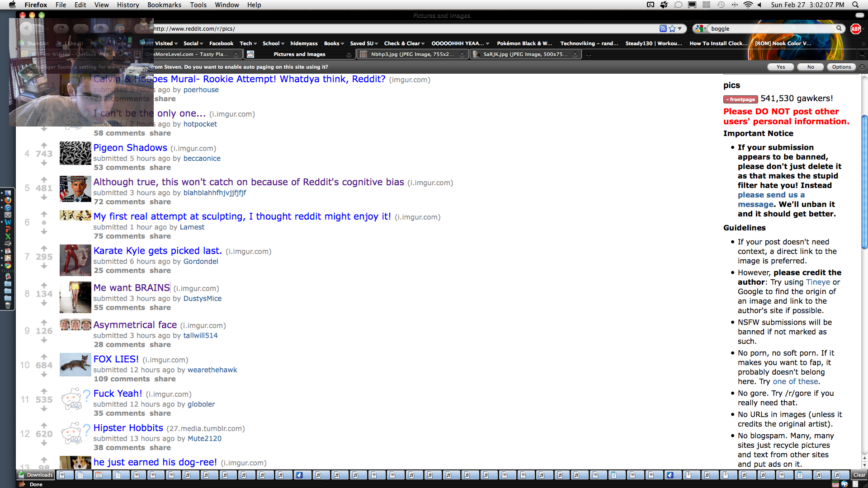This screenshot has height=488, width=868.
Task: Open the Hipster Hobbits post link
Action: tap(128, 428)
